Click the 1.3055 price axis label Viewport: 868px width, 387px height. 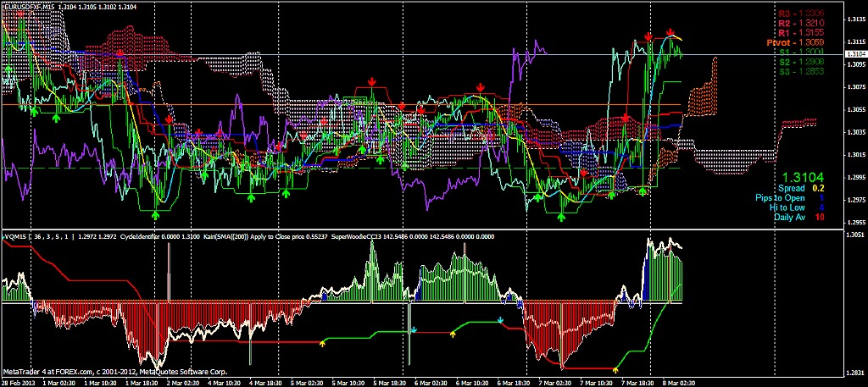coord(856,109)
